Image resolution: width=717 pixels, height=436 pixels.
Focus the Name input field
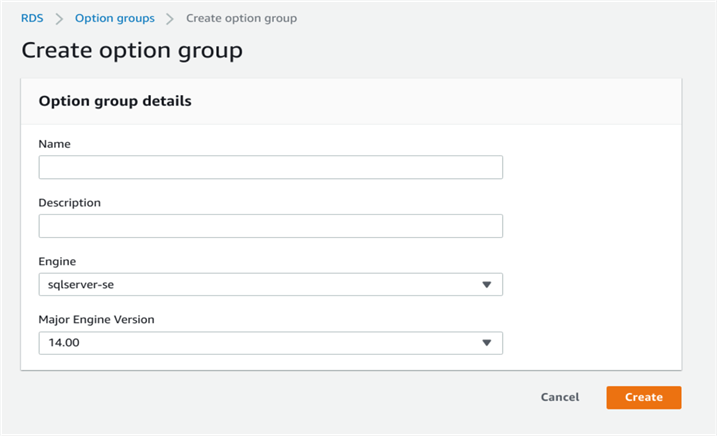[270, 167]
